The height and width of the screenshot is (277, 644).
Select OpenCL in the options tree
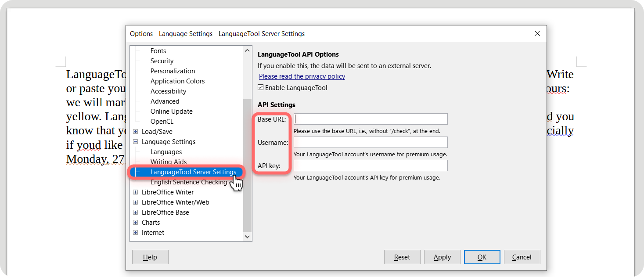click(x=162, y=122)
